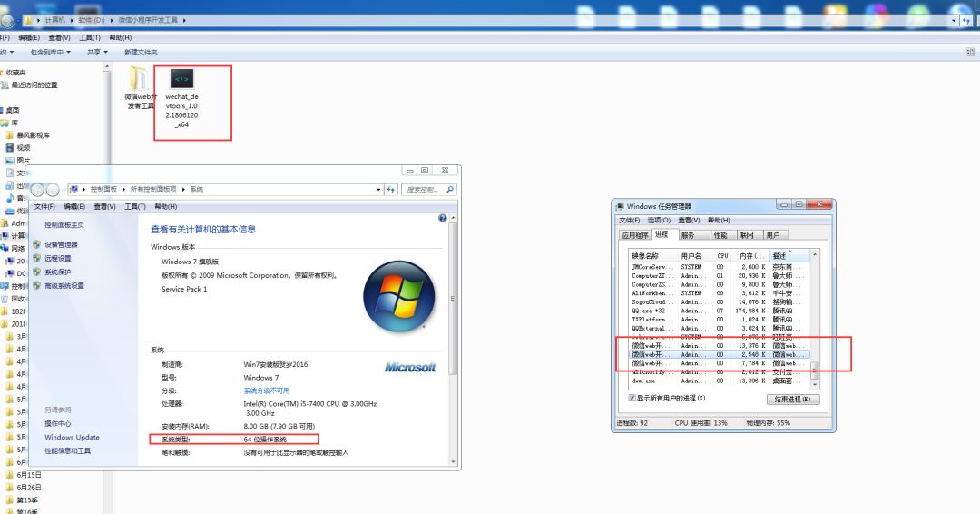The width and height of the screenshot is (980, 514).
Task: Sort processes by 映像名称 column header
Action: (x=653, y=256)
